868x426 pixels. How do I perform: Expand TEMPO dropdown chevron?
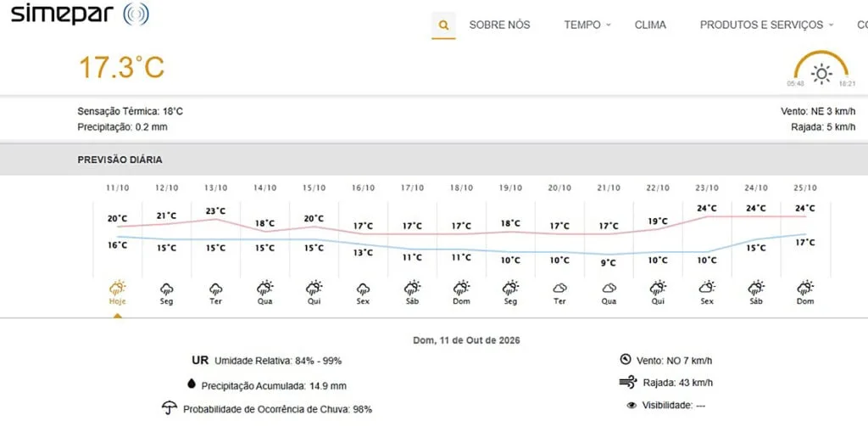click(609, 25)
